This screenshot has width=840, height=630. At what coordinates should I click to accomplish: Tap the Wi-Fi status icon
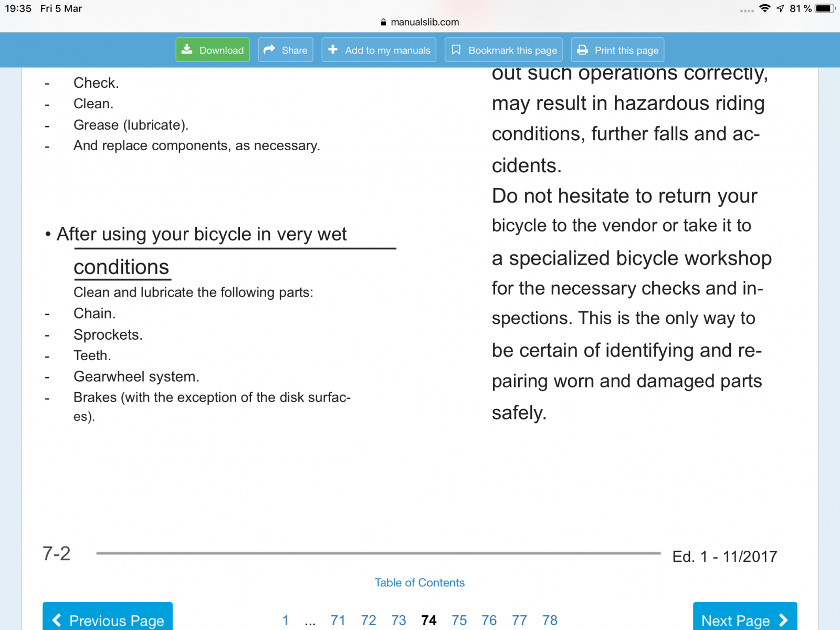pos(765,8)
